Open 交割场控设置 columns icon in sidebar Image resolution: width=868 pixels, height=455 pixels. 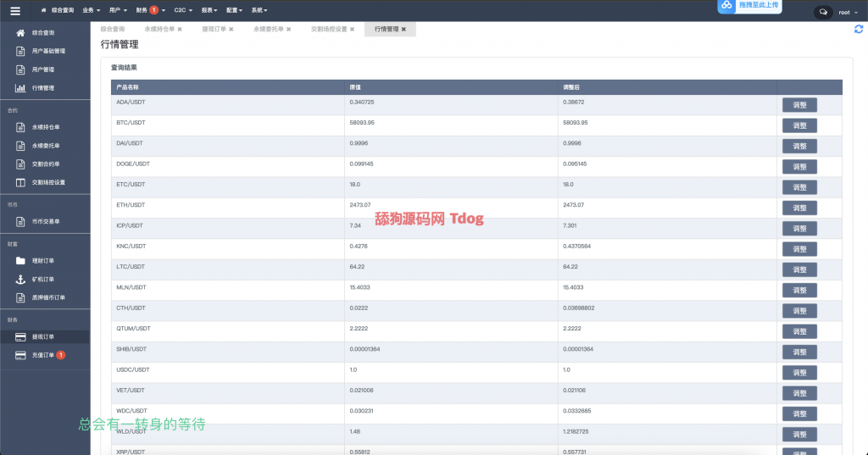[x=20, y=182]
